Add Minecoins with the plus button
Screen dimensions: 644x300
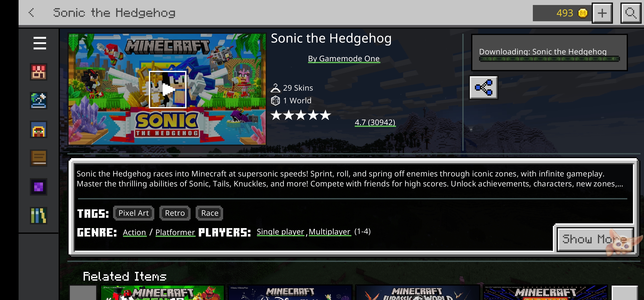coord(602,13)
